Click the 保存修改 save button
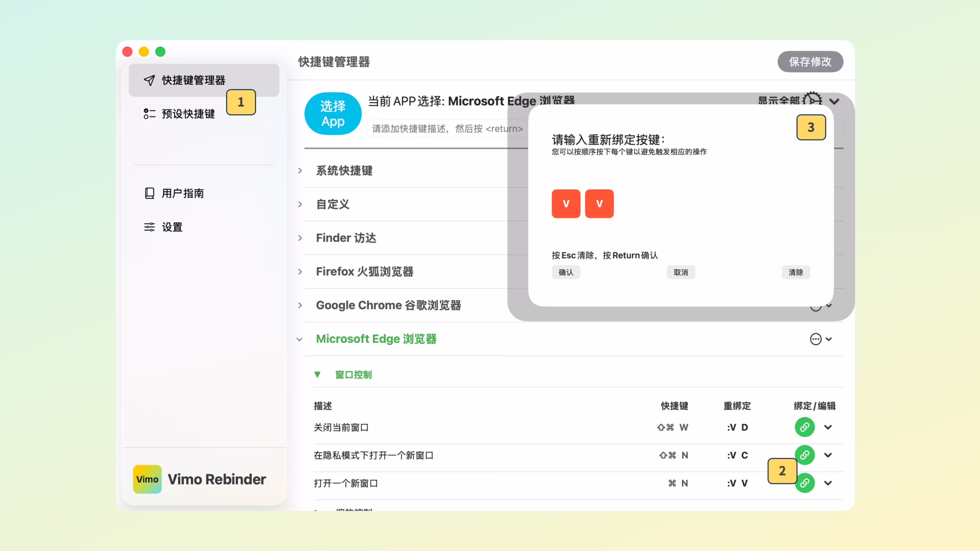980x551 pixels. (x=810, y=62)
